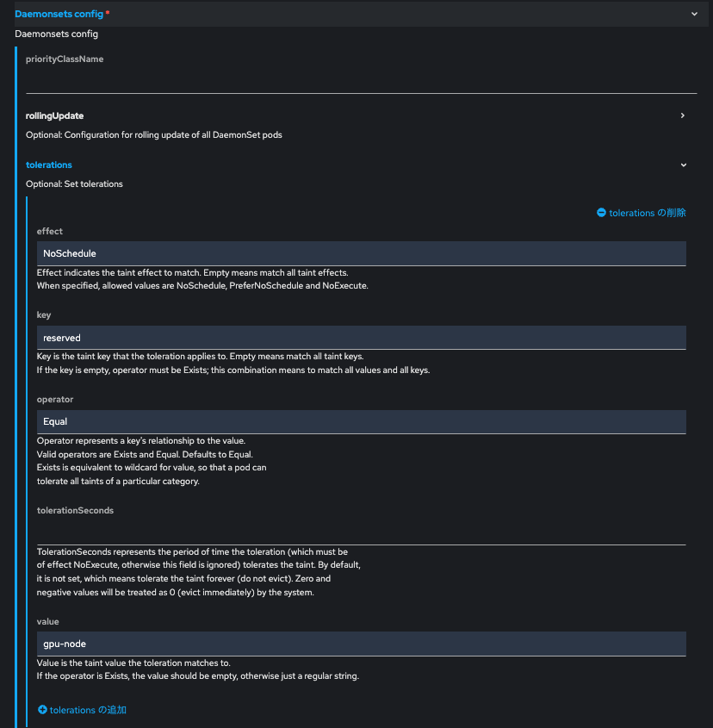The width and height of the screenshot is (713, 728).
Task: Click the operator field containing Equal
Action: 361,421
